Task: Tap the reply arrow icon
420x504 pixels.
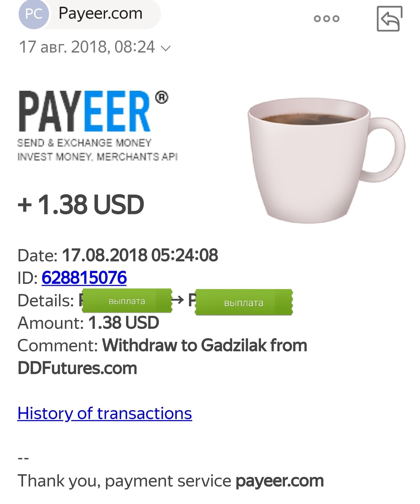Action: [x=390, y=19]
